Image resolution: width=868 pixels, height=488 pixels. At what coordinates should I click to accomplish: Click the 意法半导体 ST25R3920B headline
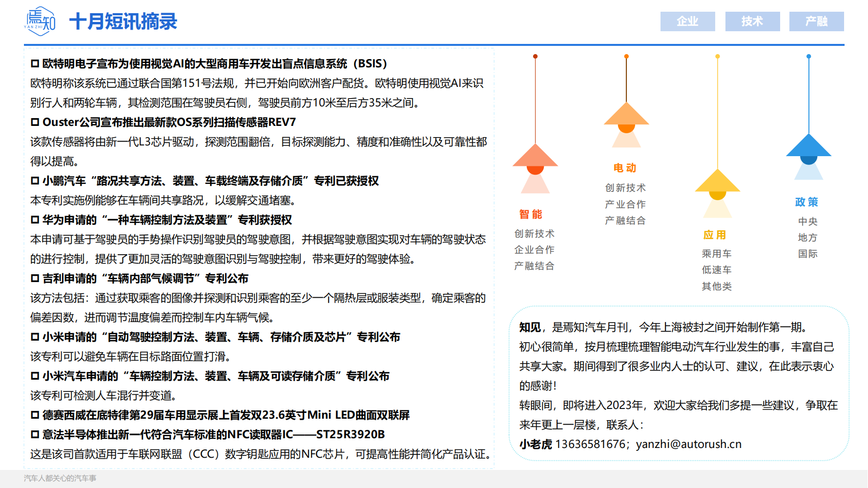pyautogui.click(x=213, y=434)
